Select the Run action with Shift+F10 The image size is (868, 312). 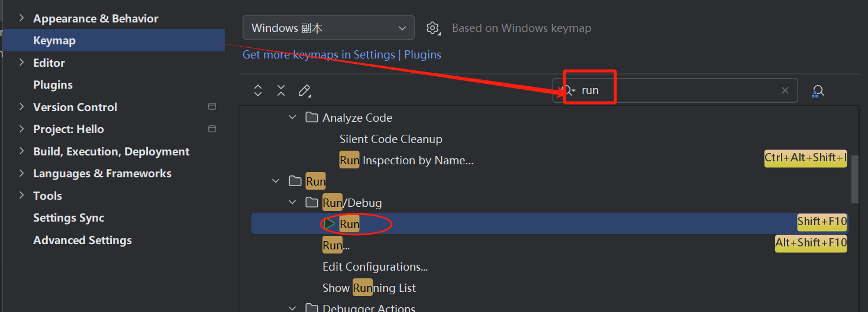pyautogui.click(x=551, y=224)
